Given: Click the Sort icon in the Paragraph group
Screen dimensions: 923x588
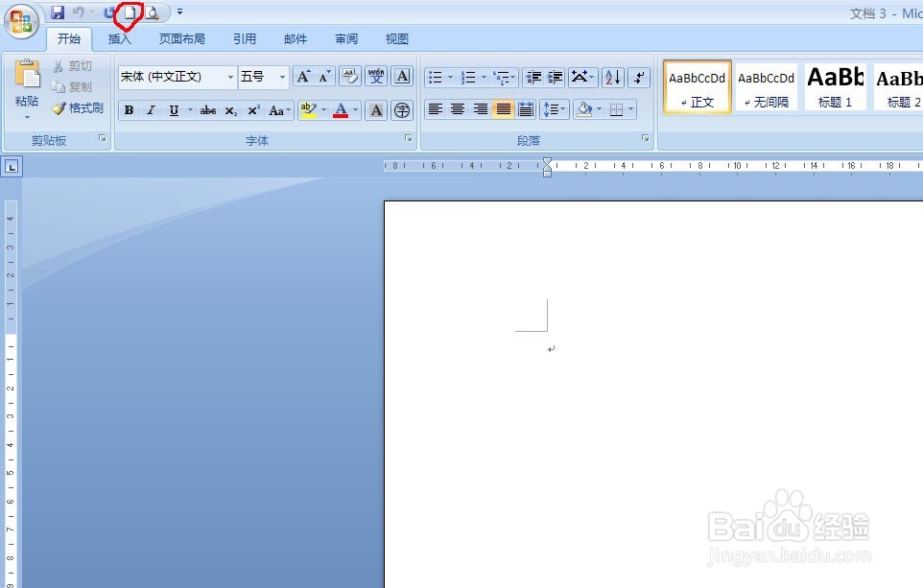Looking at the screenshot, I should pos(612,77).
